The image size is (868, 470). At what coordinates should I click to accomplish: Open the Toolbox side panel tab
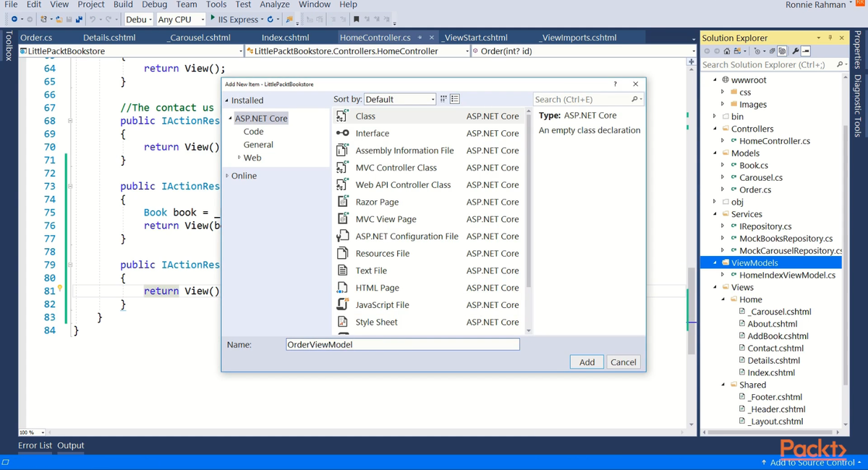pyautogui.click(x=9, y=45)
